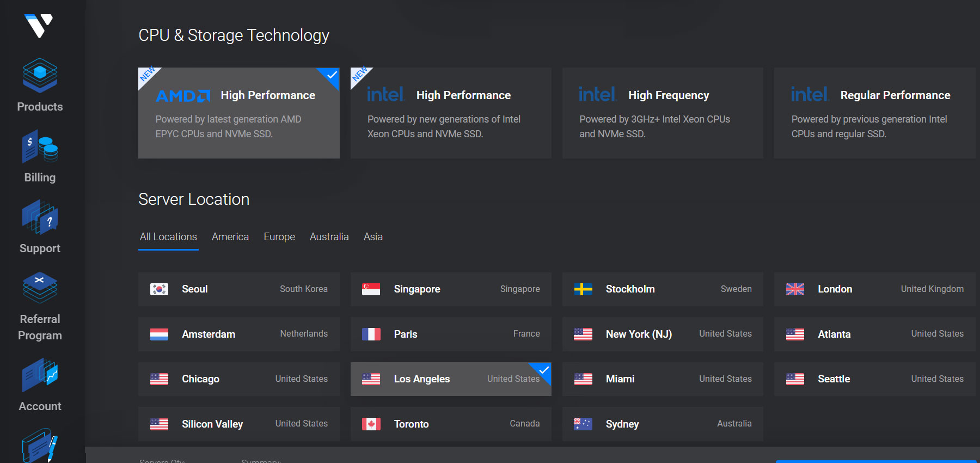This screenshot has width=980, height=463.
Task: Pick Seattle, United States location
Action: [x=875, y=379]
